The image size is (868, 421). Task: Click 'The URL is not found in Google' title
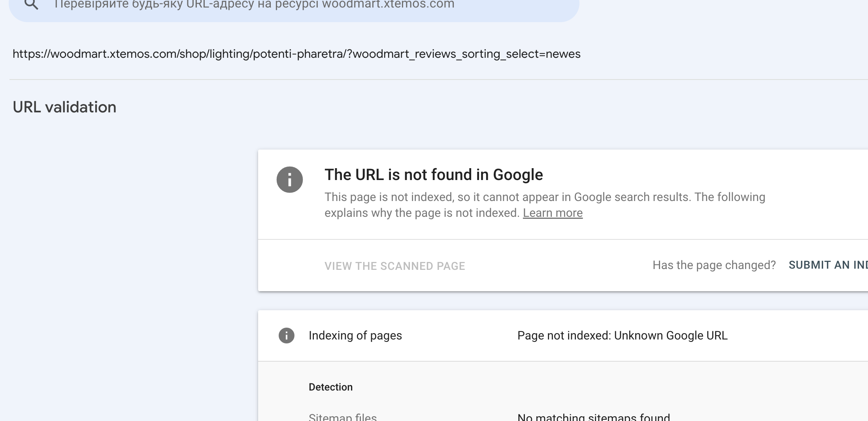tap(434, 175)
